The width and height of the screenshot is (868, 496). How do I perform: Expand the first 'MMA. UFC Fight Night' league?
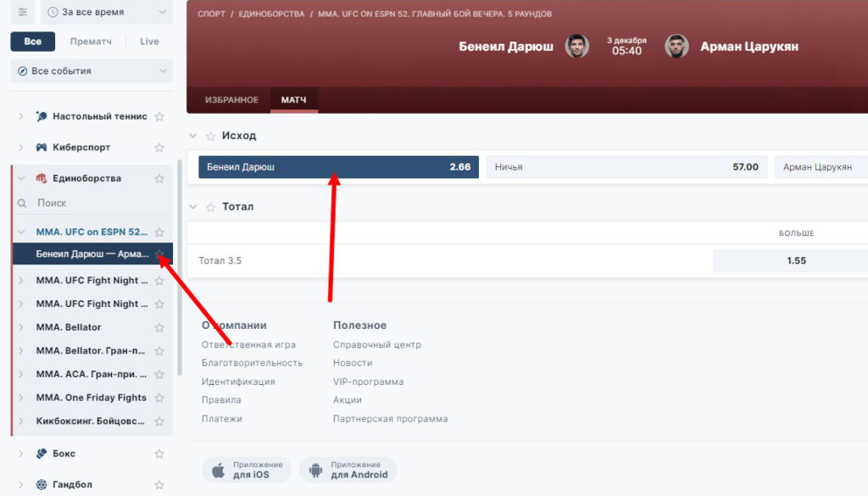20,280
